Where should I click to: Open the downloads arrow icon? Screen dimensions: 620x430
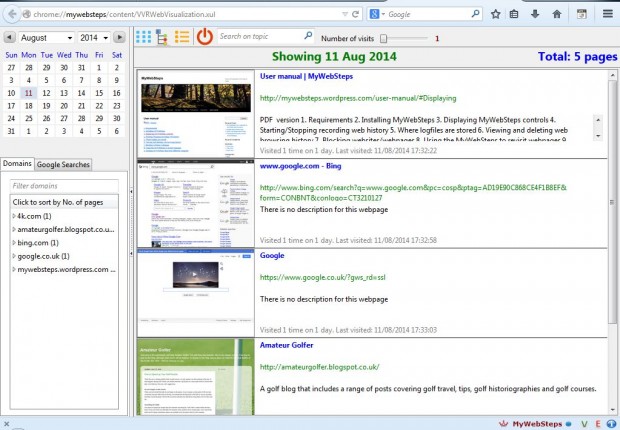point(535,14)
